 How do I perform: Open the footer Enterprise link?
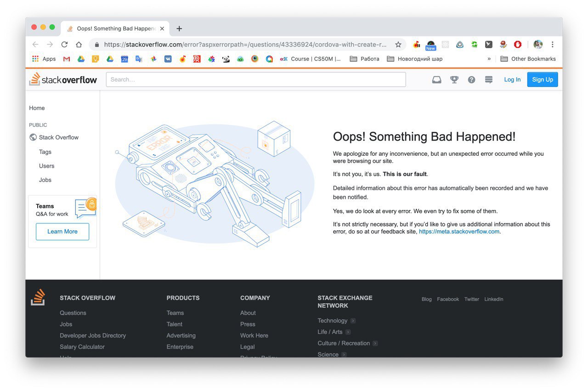180,347
